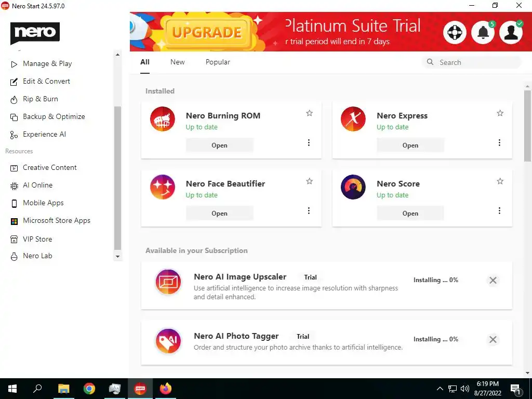Open the Edit & Convert category

click(46, 81)
